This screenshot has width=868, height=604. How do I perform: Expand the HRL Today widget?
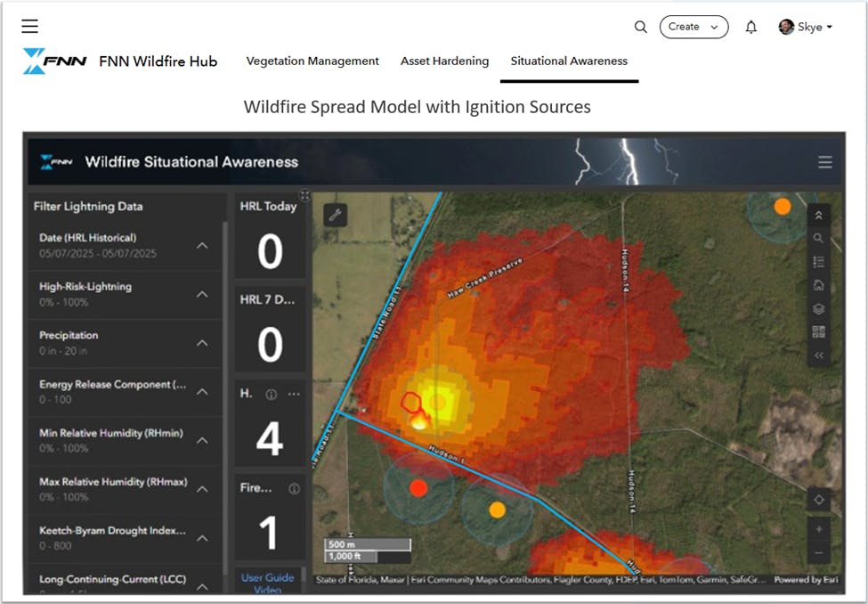tap(305, 195)
